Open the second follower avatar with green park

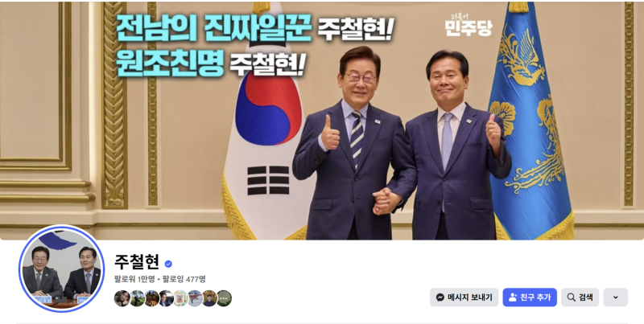click(137, 298)
